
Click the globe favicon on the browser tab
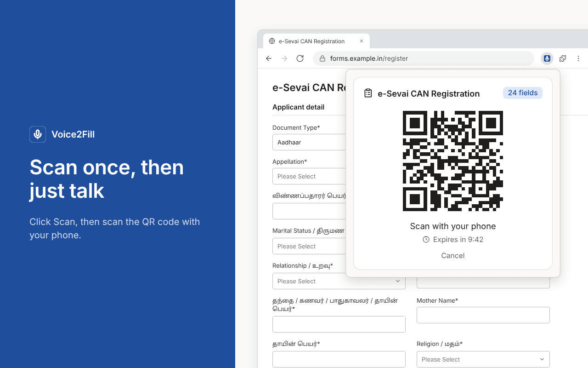[272, 41]
